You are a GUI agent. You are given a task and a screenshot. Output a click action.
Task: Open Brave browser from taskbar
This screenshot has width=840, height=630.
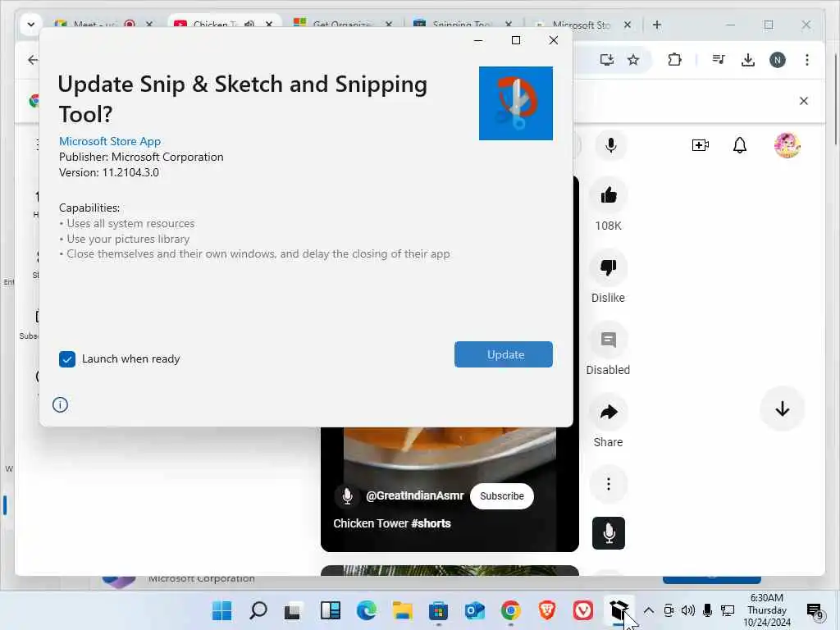(x=546, y=610)
